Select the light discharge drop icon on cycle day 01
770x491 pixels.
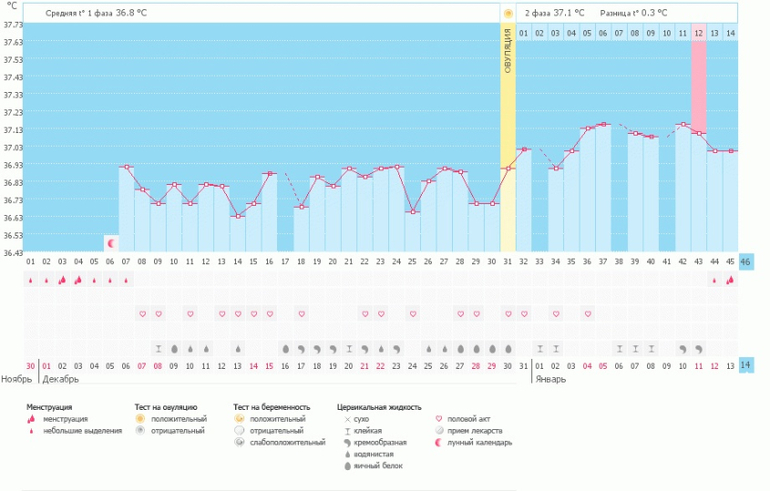30,280
